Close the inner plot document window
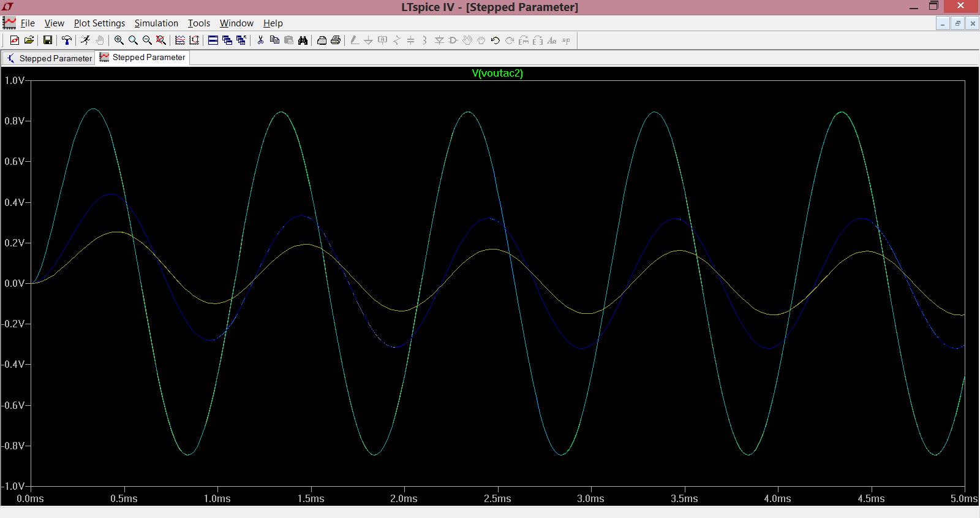The image size is (980, 518). [972, 23]
